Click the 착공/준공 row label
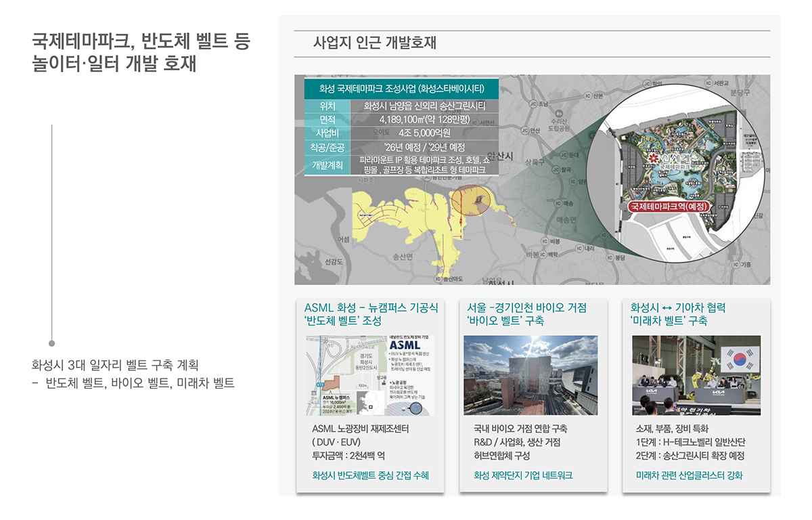 coord(328,147)
